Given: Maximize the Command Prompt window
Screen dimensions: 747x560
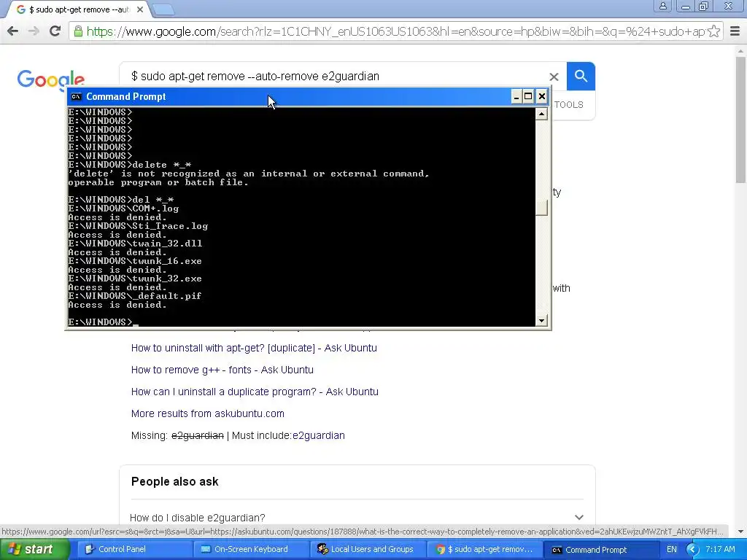Looking at the screenshot, I should pyautogui.click(x=528, y=97).
